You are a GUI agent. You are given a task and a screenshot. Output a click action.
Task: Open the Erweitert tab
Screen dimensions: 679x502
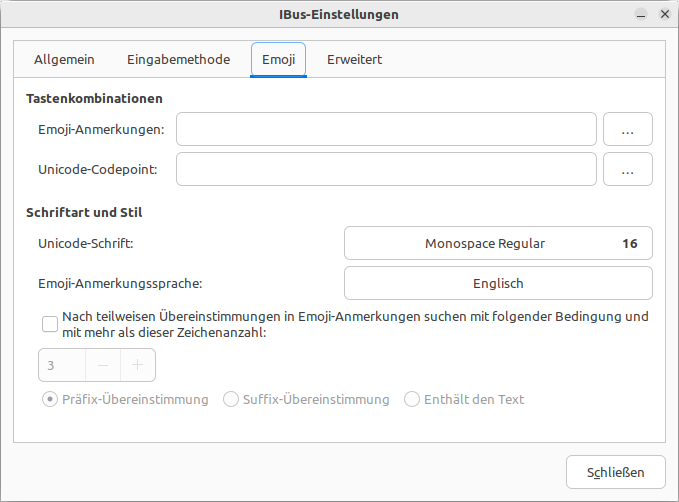pos(354,60)
